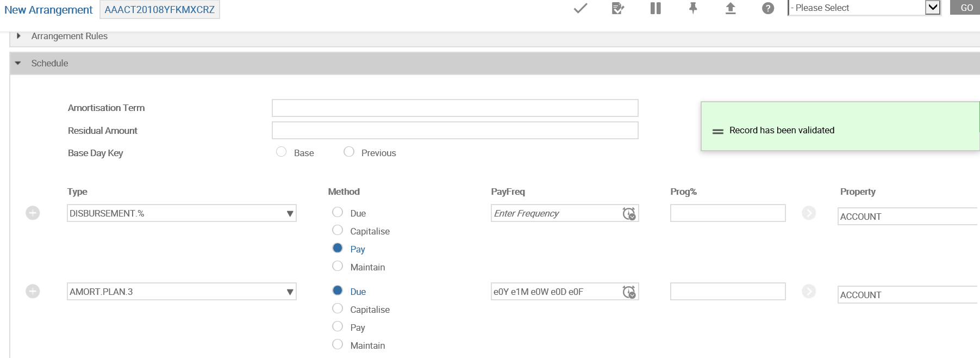Select the Previous radio for Base Day Key
The width and height of the screenshot is (980, 358).
click(x=349, y=152)
